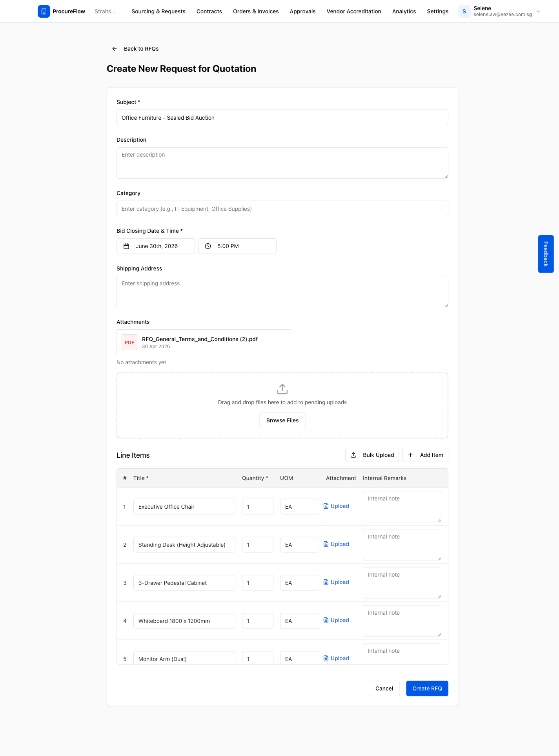Viewport: 559px width, 756px height.
Task: Click UOM field for 3-Drawer Pedestal Cabinet
Action: click(x=300, y=583)
